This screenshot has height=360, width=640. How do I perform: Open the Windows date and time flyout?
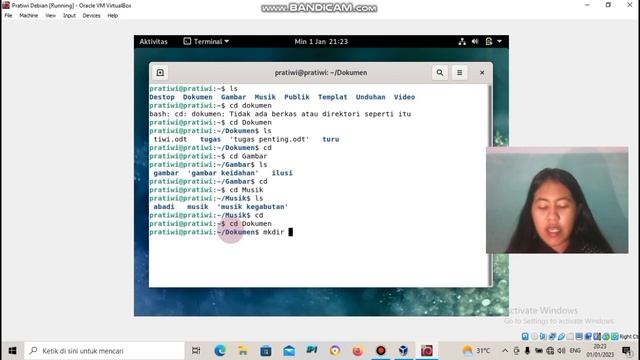click(600, 351)
